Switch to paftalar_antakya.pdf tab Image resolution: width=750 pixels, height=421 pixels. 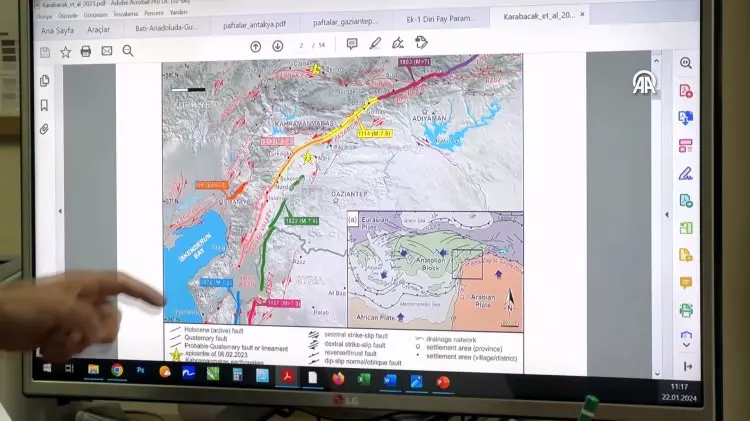252,22
